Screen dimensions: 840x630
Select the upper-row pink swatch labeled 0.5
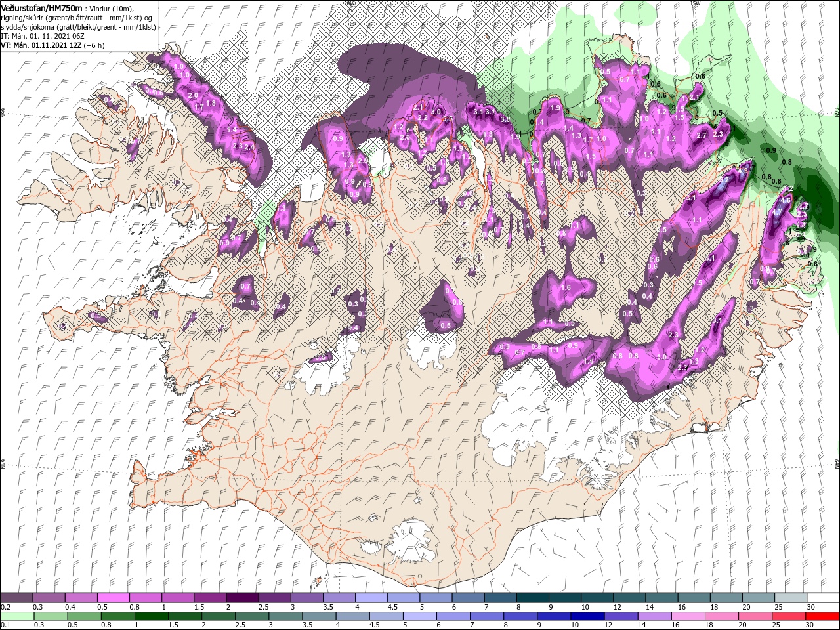tap(113, 598)
